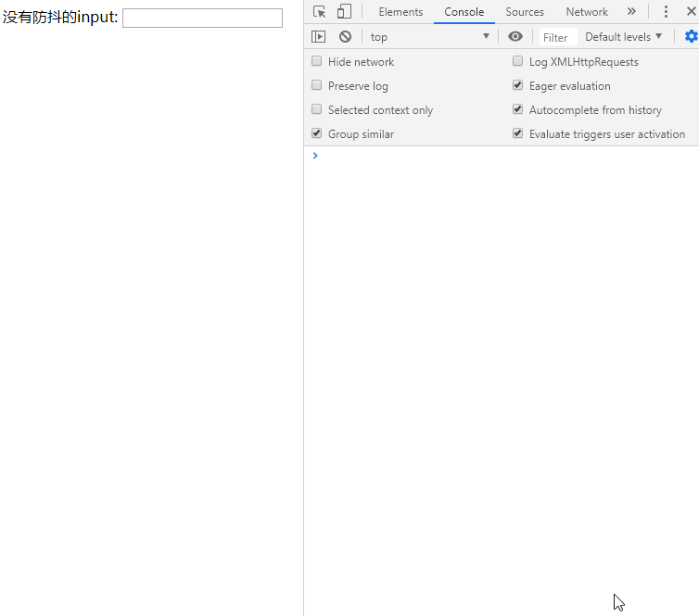The width and height of the screenshot is (699, 616).
Task: Expand the Default levels dropdown
Action: pos(623,37)
